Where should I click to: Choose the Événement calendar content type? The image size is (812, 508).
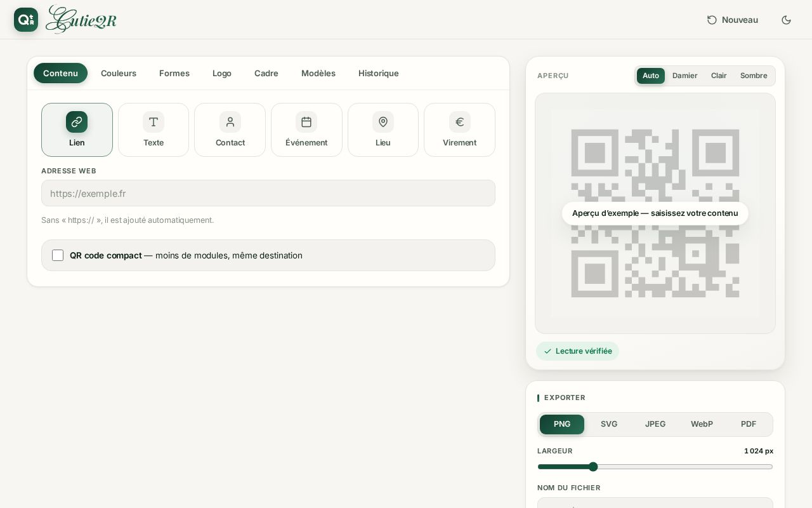coord(306,130)
